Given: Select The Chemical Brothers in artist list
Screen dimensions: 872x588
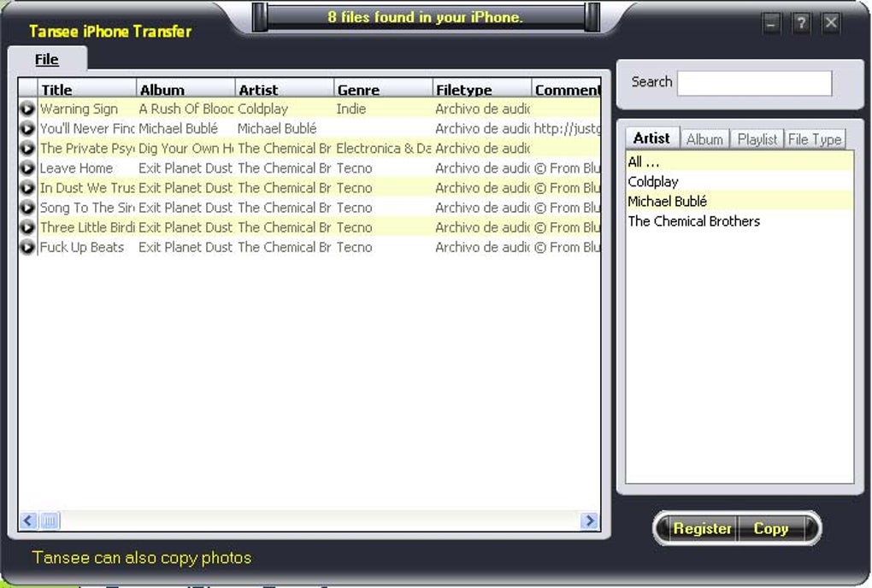Looking at the screenshot, I should 739,221.
